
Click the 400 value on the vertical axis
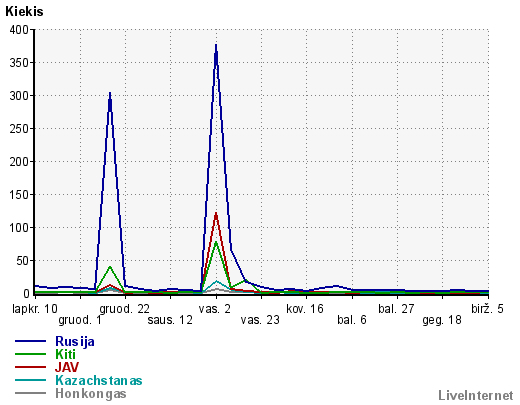point(19,30)
